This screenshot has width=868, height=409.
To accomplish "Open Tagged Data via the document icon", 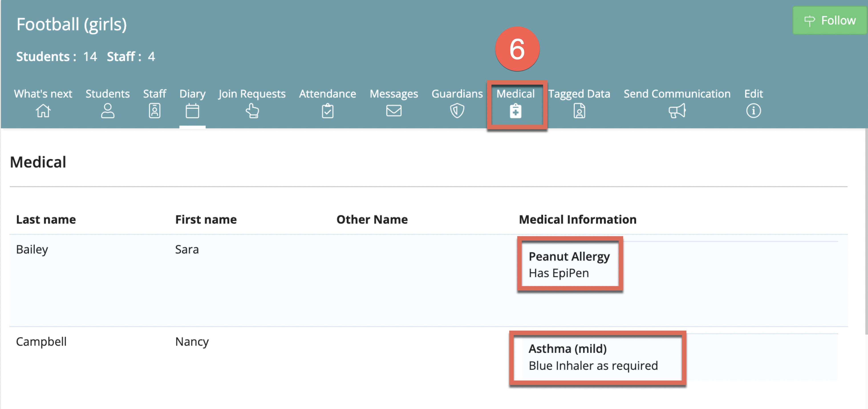I will pyautogui.click(x=579, y=110).
